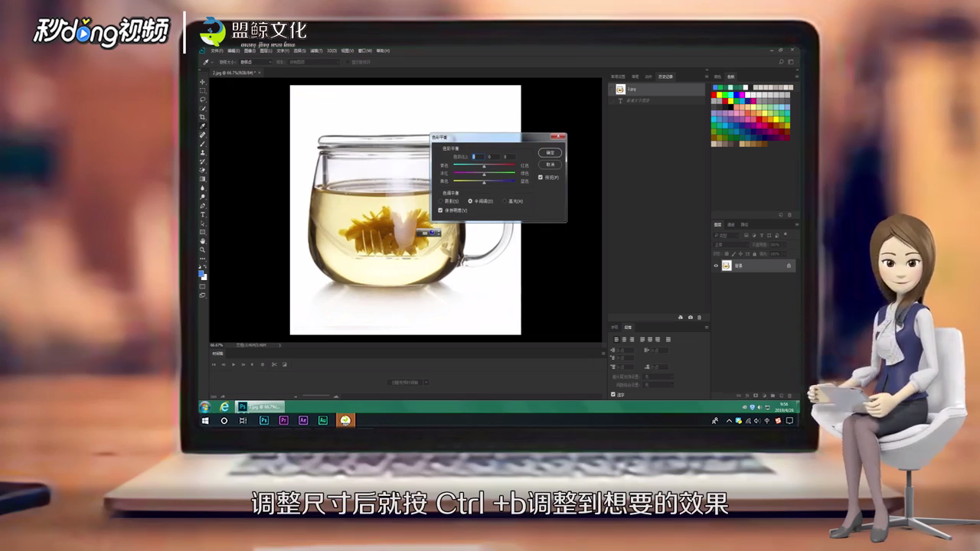Click the search icon in options bar

pyautogui.click(x=781, y=61)
